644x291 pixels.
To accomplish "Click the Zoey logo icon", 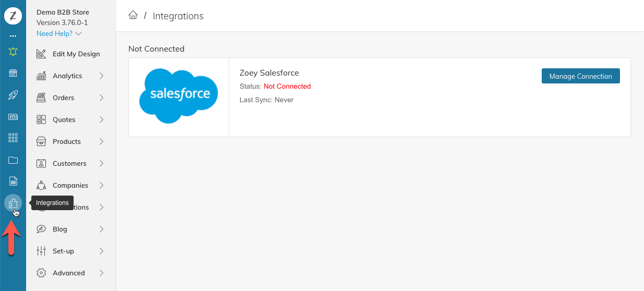I will coord(13,16).
